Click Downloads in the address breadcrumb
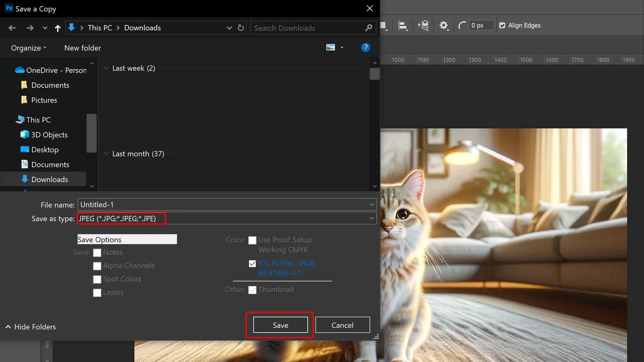The width and height of the screenshot is (644, 362). (143, 28)
